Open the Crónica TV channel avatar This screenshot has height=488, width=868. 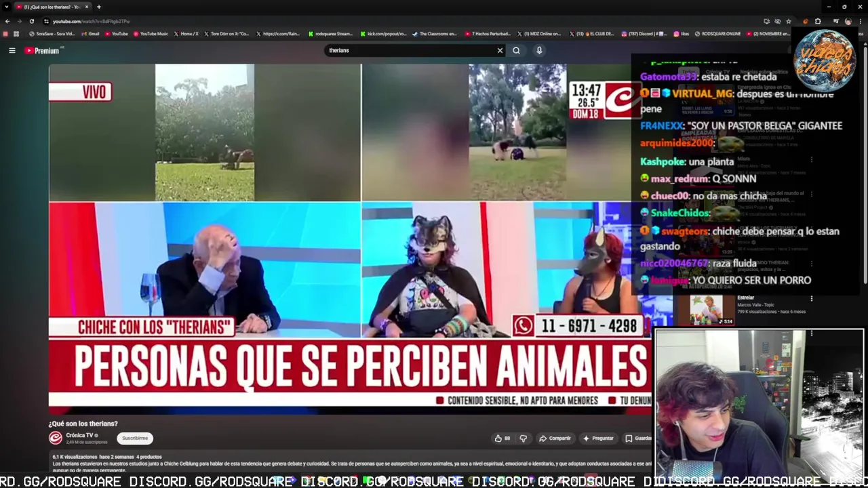click(x=56, y=438)
